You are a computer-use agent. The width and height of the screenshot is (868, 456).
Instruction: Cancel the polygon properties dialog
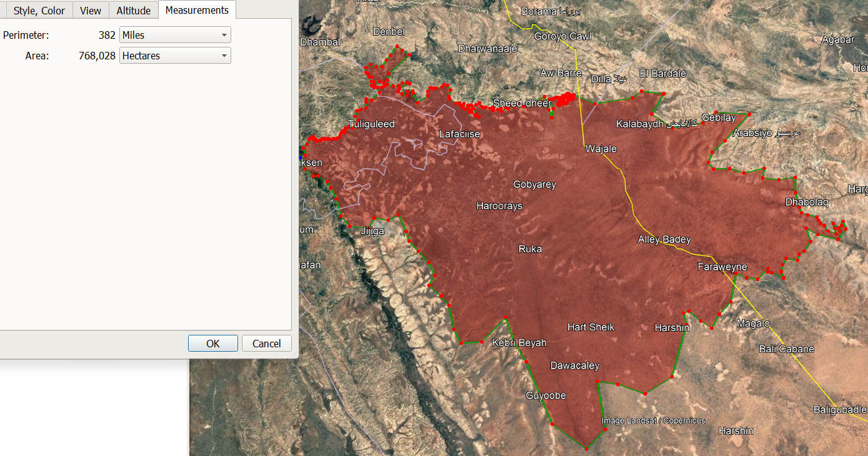click(x=266, y=344)
